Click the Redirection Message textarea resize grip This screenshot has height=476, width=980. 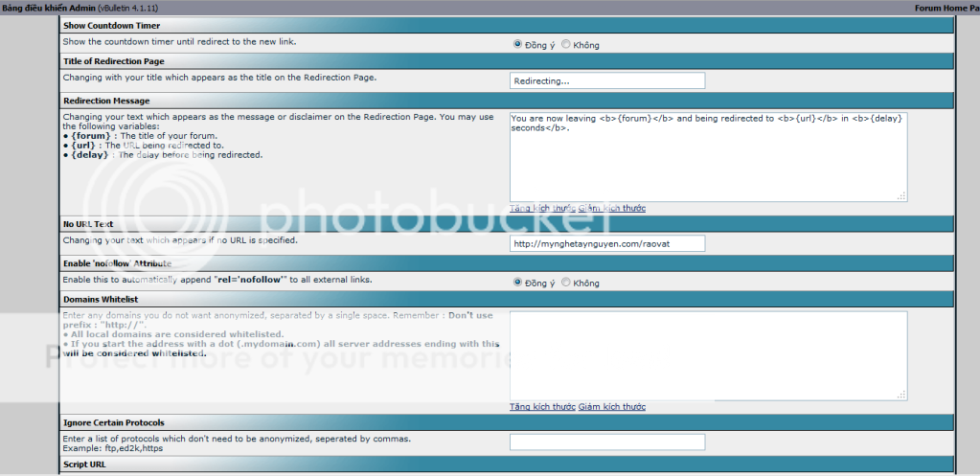coord(900,196)
